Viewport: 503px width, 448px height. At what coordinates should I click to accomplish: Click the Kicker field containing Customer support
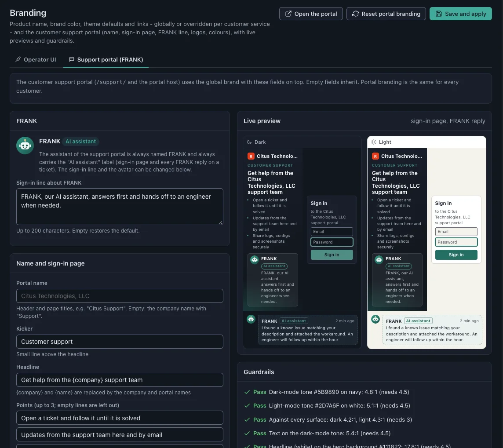(120, 342)
